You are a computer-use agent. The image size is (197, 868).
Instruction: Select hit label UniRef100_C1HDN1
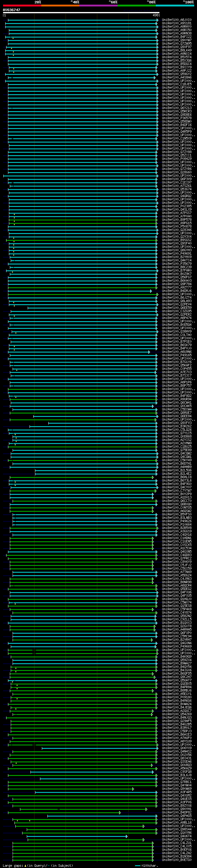[177, 538]
